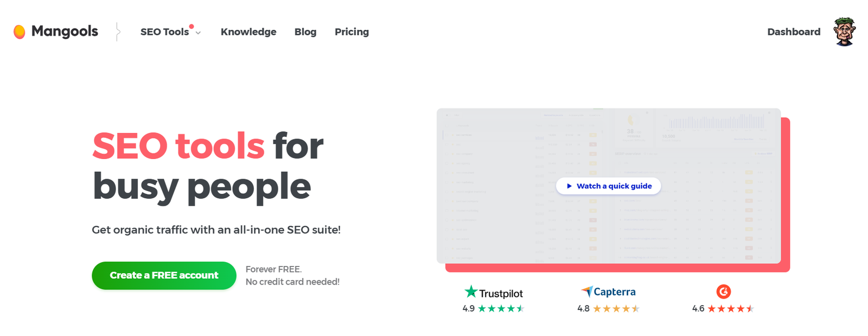Screen dimensions: 868x336
Task: Click the green Trustpilot star logo
Action: (x=471, y=292)
